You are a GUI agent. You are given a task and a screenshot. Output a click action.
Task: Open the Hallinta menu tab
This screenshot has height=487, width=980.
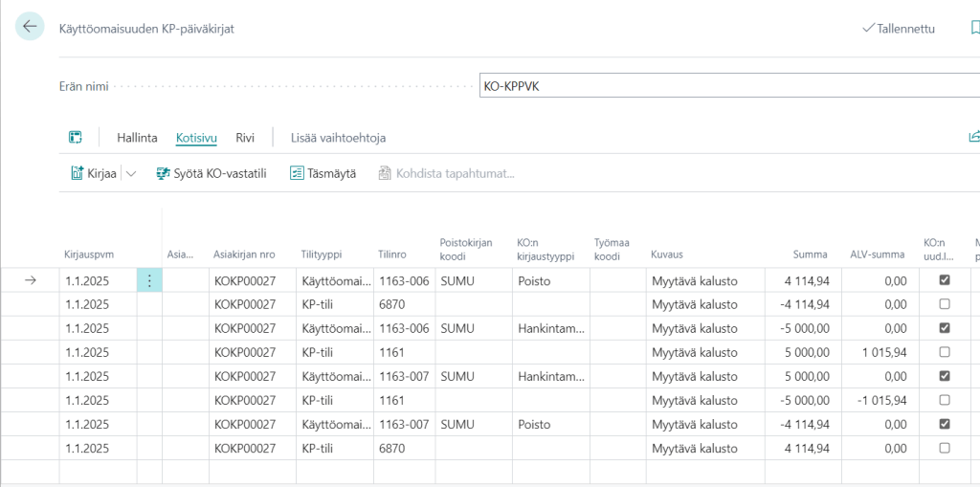(x=137, y=138)
